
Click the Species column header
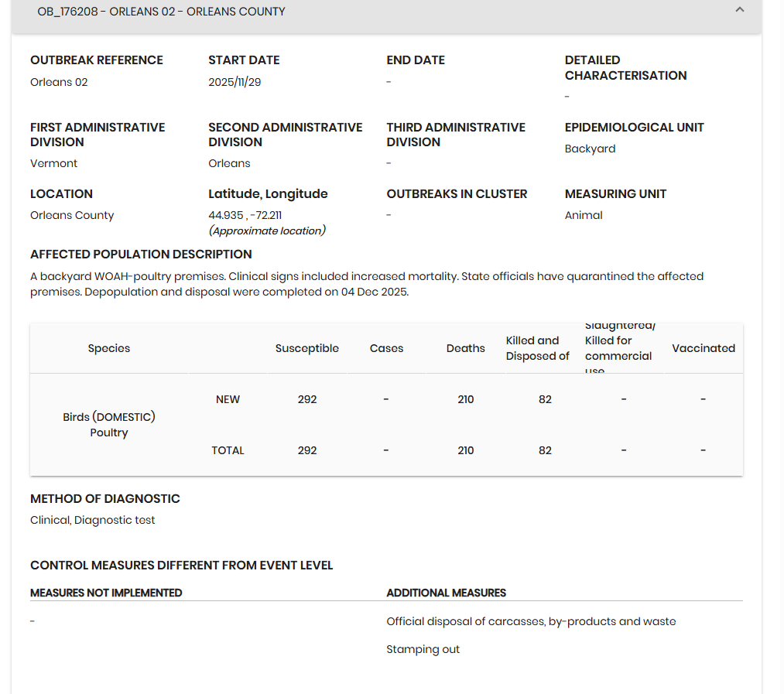coord(109,348)
